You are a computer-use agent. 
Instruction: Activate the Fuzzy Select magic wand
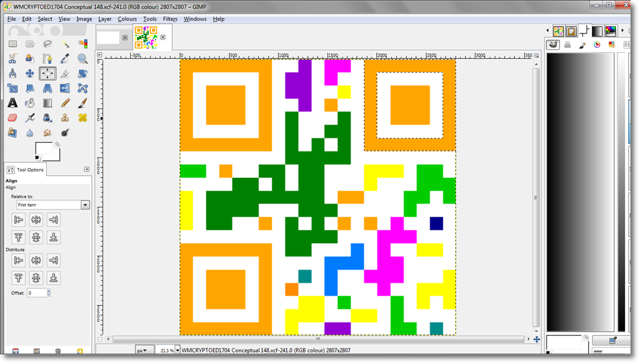(65, 44)
